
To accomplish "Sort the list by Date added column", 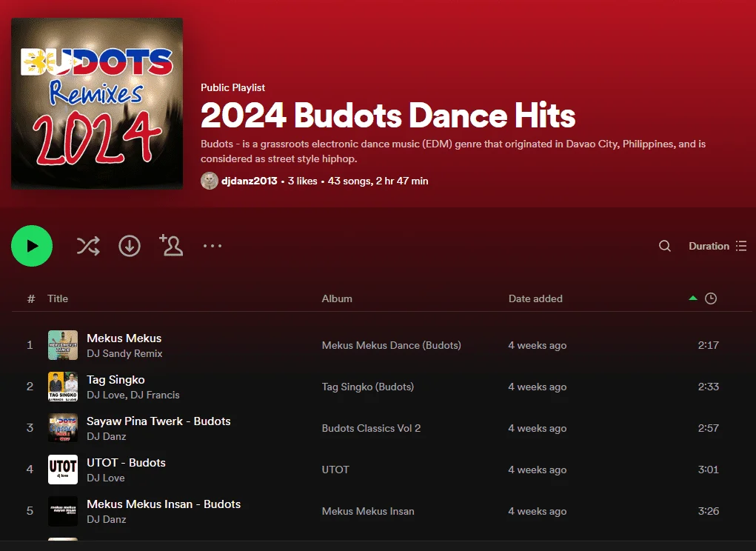I will coord(535,298).
